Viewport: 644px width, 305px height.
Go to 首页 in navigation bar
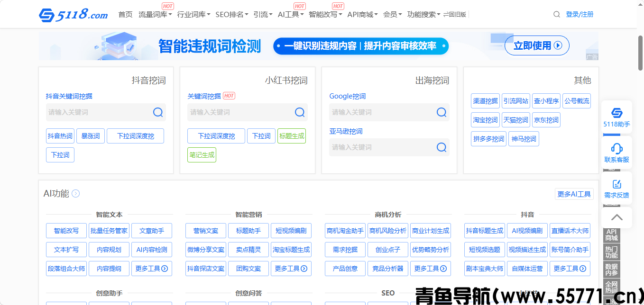(x=126, y=15)
